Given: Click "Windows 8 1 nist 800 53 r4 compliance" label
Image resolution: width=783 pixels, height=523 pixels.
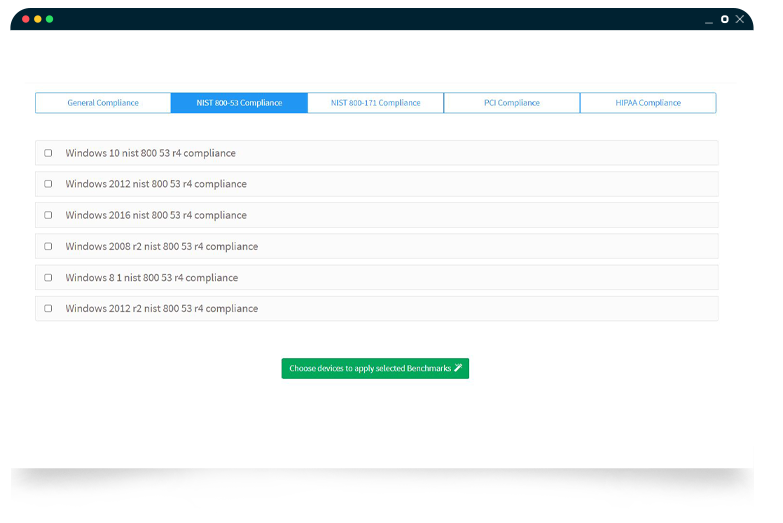Looking at the screenshot, I should [151, 277].
